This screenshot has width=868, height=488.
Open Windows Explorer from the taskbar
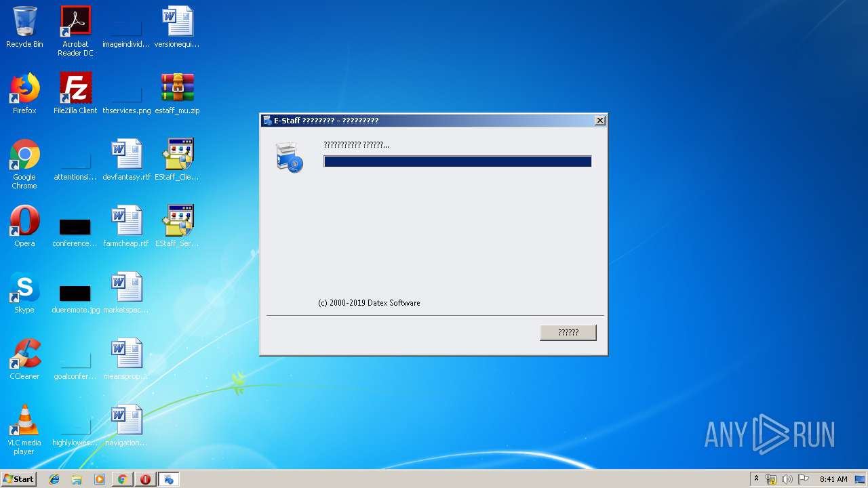tap(77, 479)
